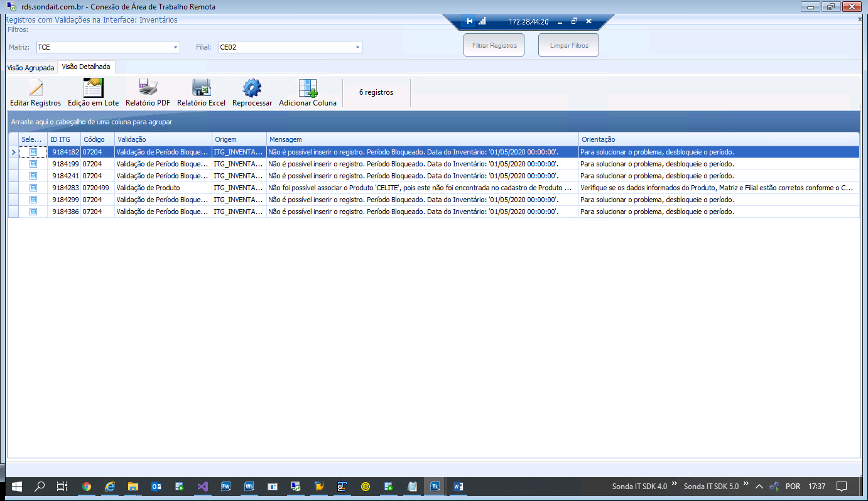Click the Orientação cell in row 9184241

[719, 176]
